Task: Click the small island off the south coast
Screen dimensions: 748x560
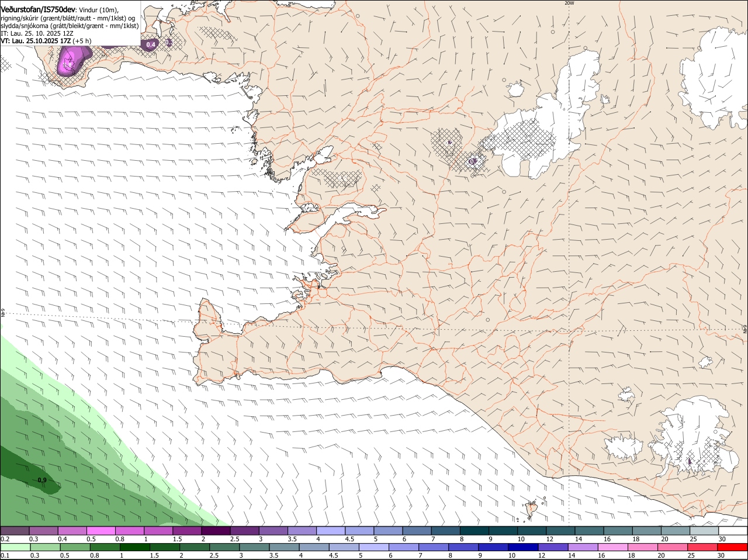Action: [x=532, y=508]
